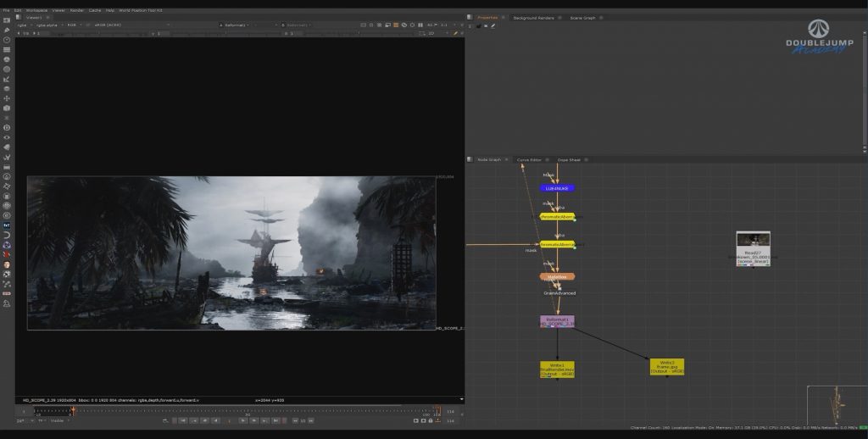Skip forward 10 frames
The height and width of the screenshot is (439, 868).
[x=310, y=420]
